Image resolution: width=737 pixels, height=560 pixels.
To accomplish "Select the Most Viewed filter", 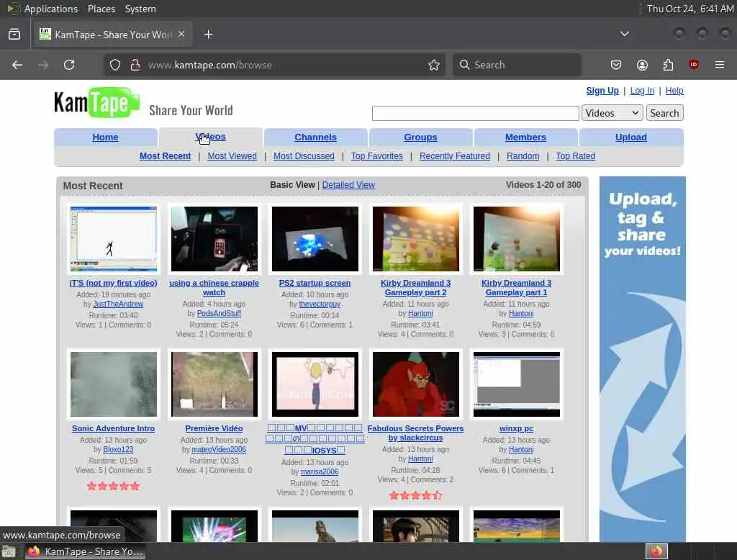I will [232, 156].
